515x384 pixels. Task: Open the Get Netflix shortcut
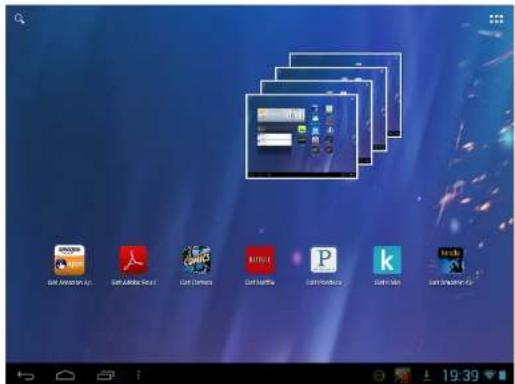(x=260, y=265)
